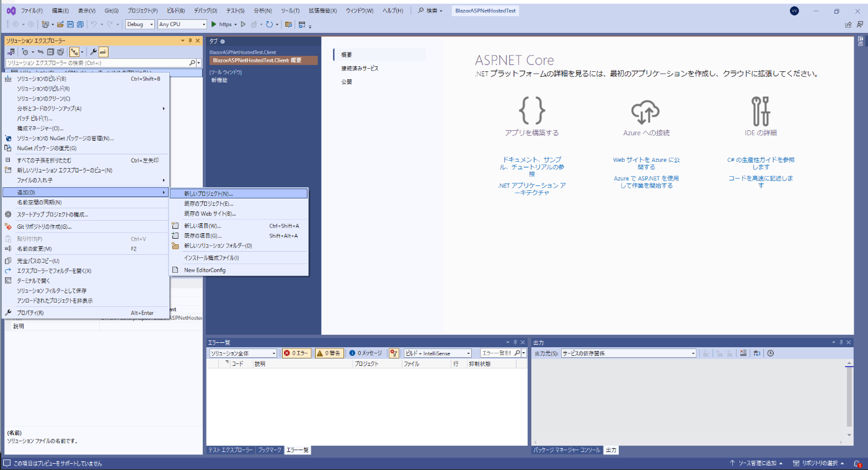
Task: Toggle nested view button in Solution Explorer
Action: 74,52
